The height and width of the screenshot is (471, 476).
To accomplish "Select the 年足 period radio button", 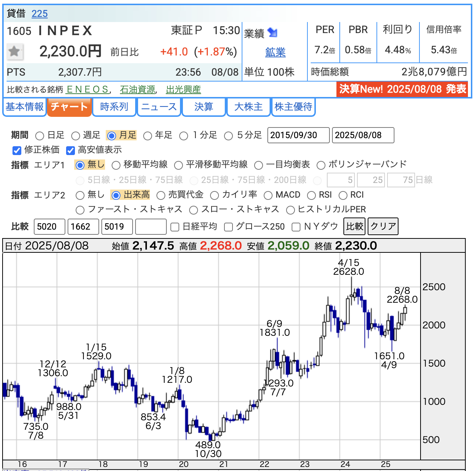I will coord(148,136).
